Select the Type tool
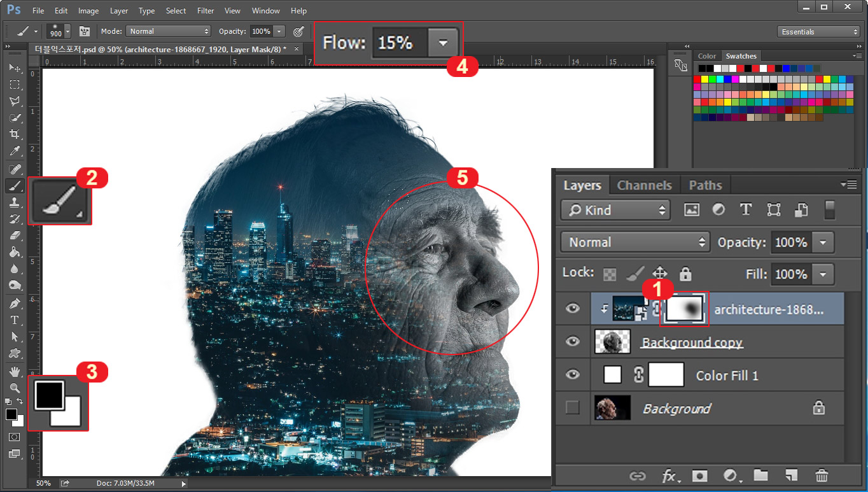 (x=15, y=320)
